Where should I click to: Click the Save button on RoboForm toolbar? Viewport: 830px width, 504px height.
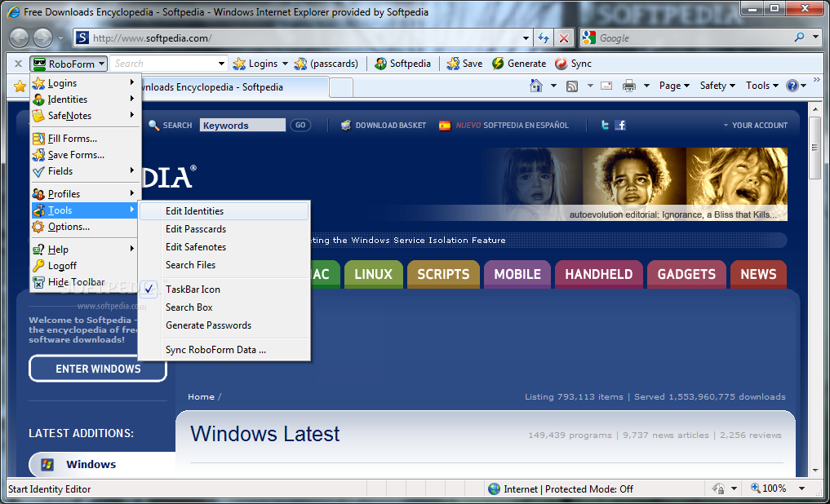click(464, 64)
